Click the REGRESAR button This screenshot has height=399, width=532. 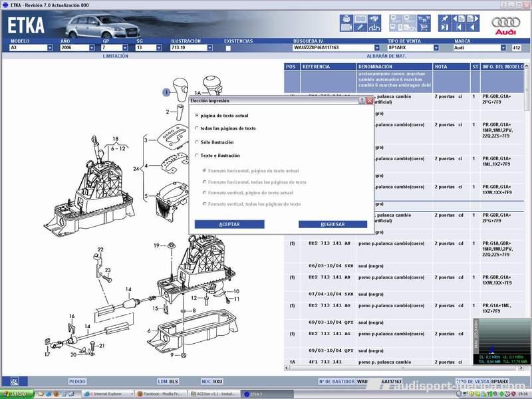[332, 224]
